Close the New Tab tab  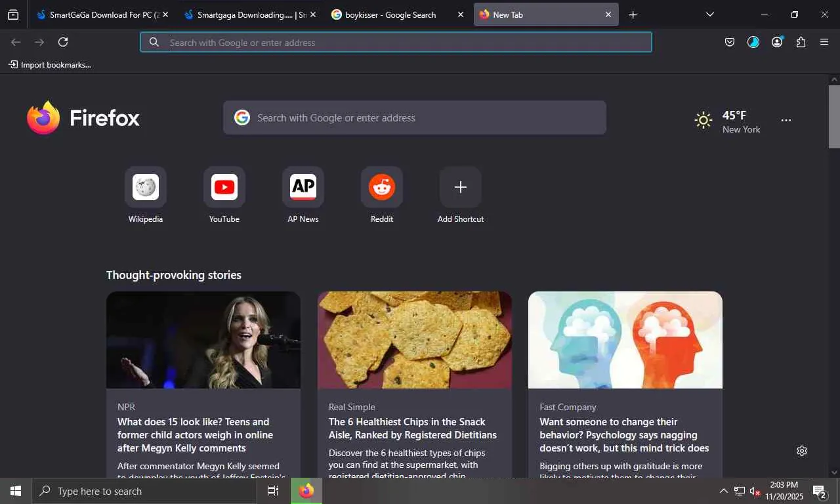608,14
